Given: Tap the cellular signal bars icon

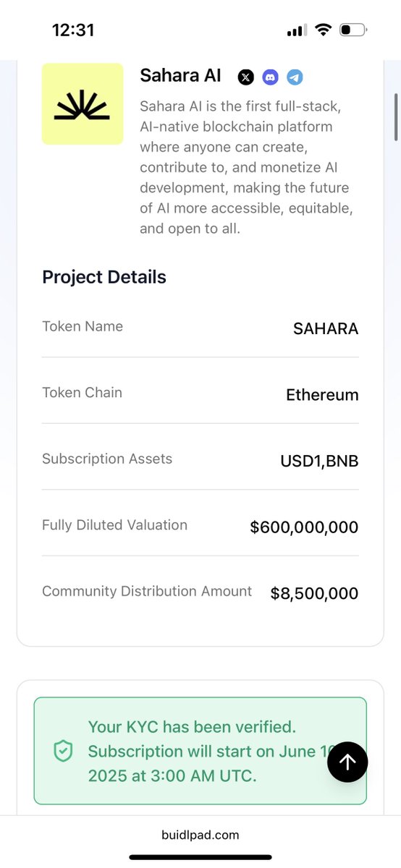Looking at the screenshot, I should [x=297, y=31].
